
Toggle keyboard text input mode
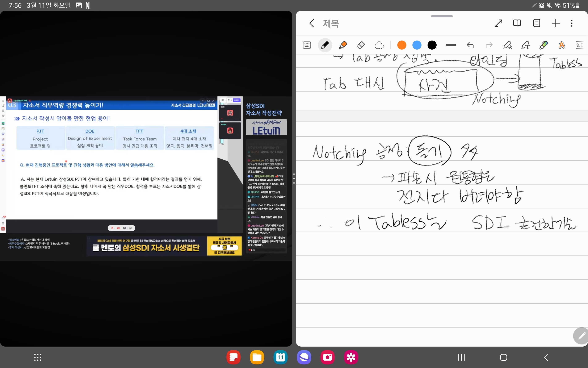(307, 45)
